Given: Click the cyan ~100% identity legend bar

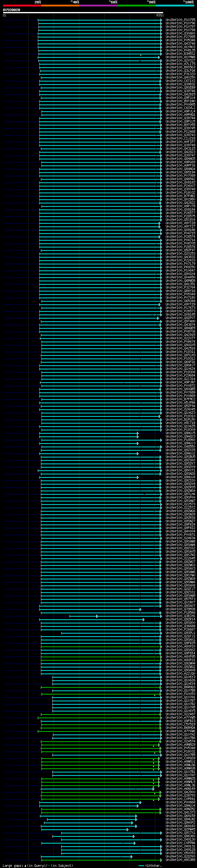Looking at the screenshot, I should click(x=175, y=6).
